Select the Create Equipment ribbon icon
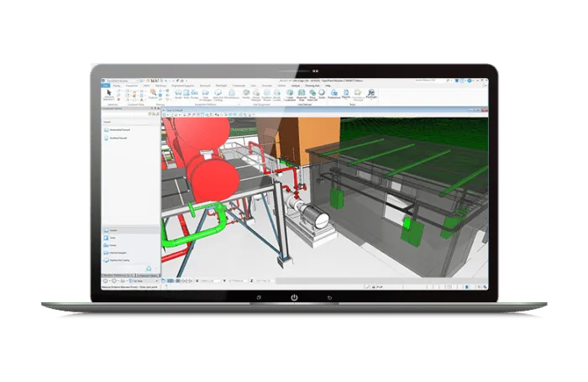The image size is (588, 382). [x=290, y=95]
